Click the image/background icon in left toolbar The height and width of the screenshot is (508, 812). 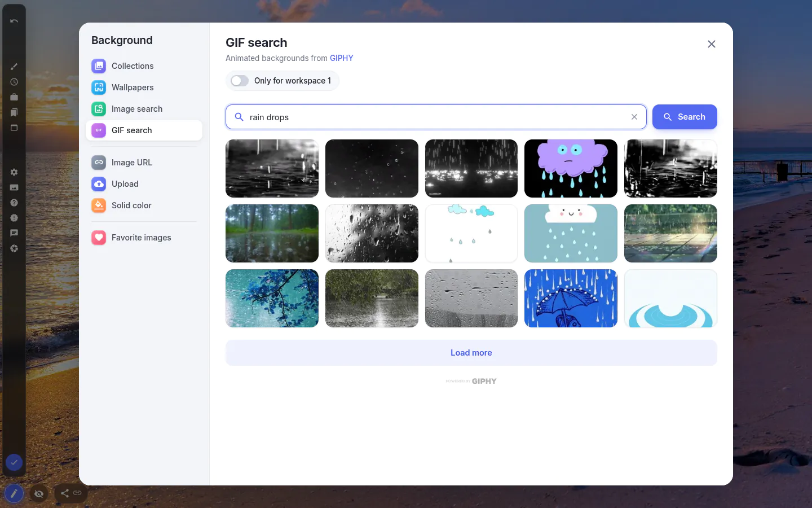14,187
